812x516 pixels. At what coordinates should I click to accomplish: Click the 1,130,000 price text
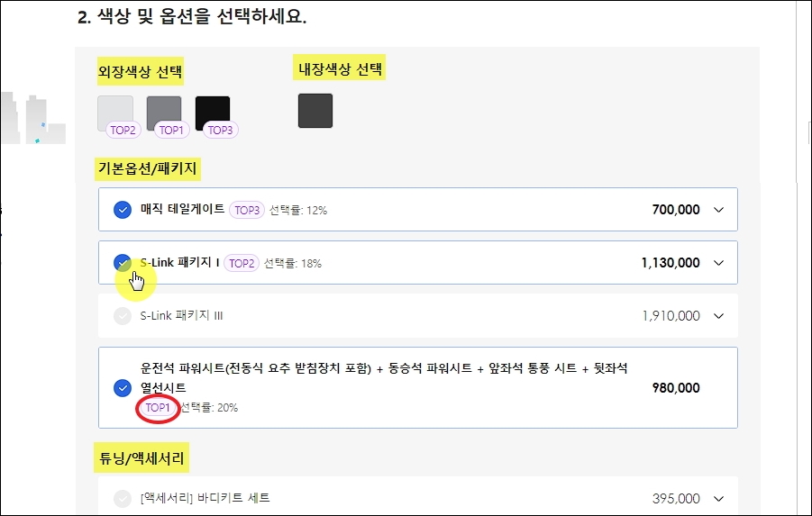click(x=671, y=263)
